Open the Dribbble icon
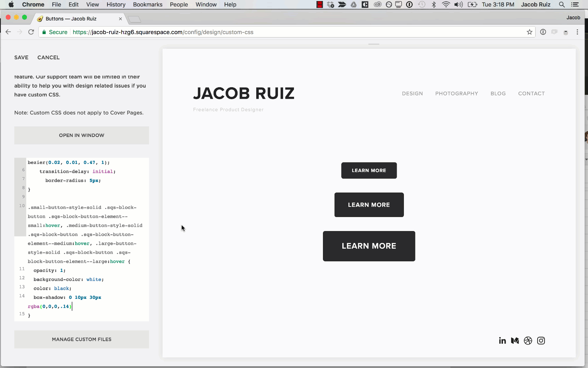The image size is (588, 368). coord(528,340)
